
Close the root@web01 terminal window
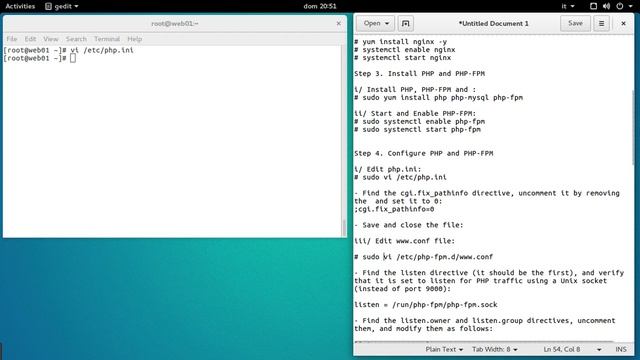pos(338,23)
